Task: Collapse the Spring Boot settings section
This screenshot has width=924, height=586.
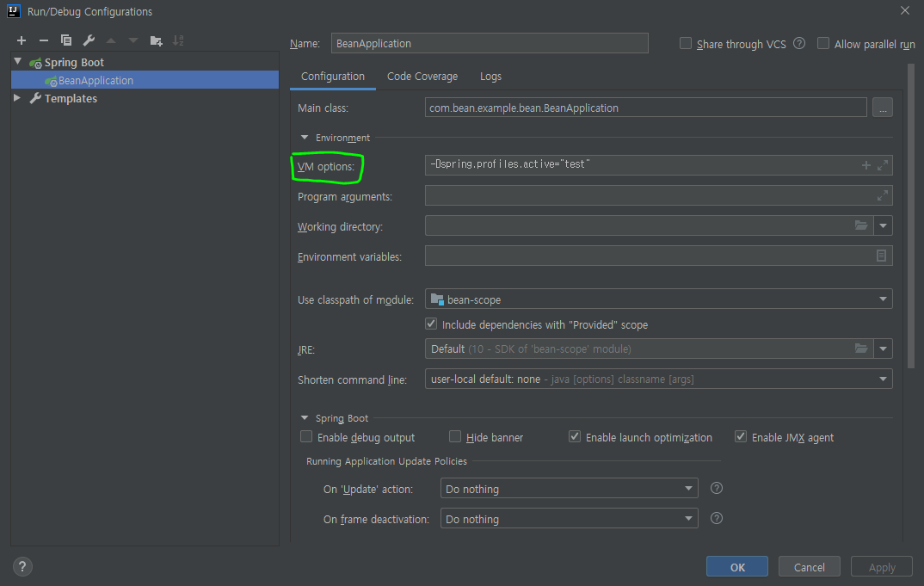Action: click(304, 418)
